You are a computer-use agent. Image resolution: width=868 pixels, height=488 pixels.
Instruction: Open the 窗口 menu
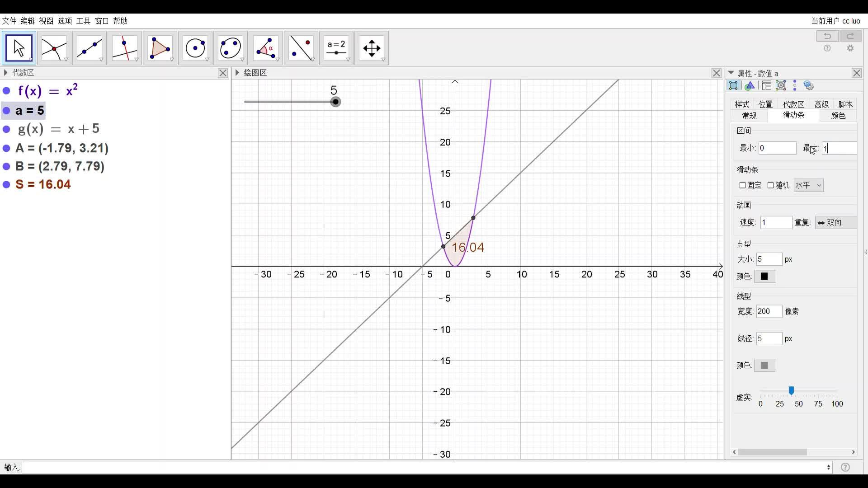point(102,21)
